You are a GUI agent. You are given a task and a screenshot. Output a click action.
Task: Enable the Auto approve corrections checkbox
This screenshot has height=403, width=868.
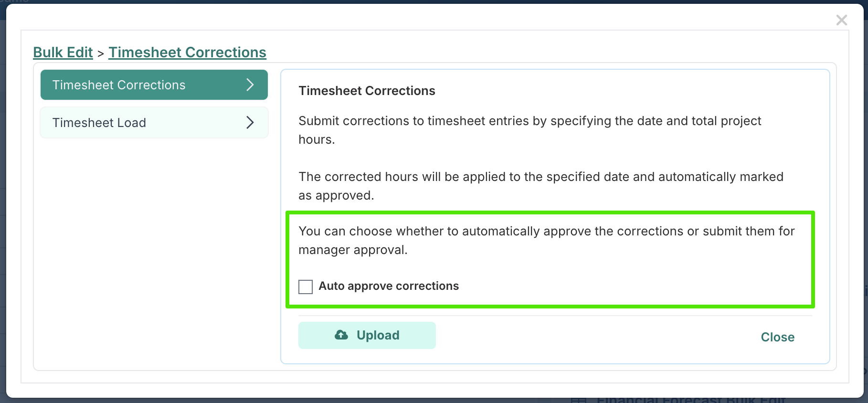[306, 286]
